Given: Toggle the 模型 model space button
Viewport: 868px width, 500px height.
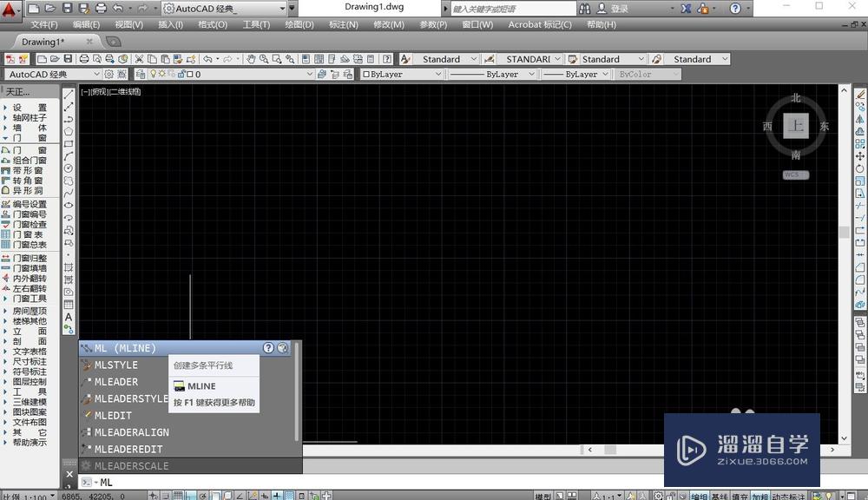Looking at the screenshot, I should point(543,497).
